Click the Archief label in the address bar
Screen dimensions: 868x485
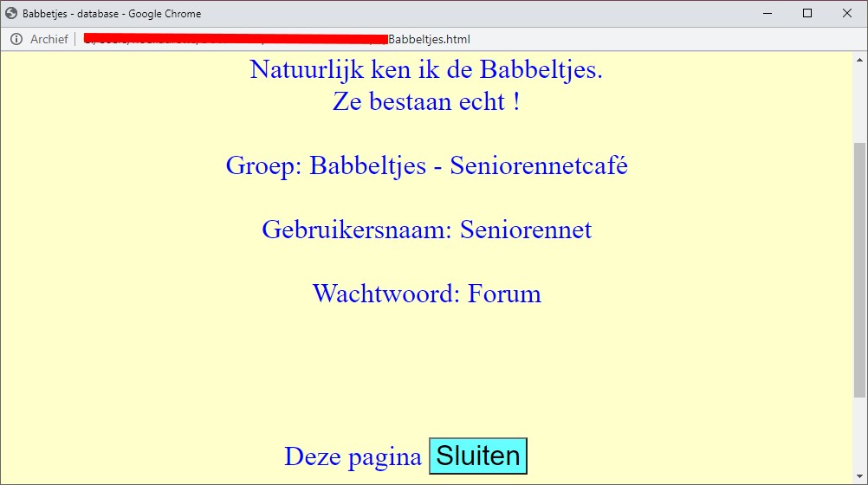point(49,39)
